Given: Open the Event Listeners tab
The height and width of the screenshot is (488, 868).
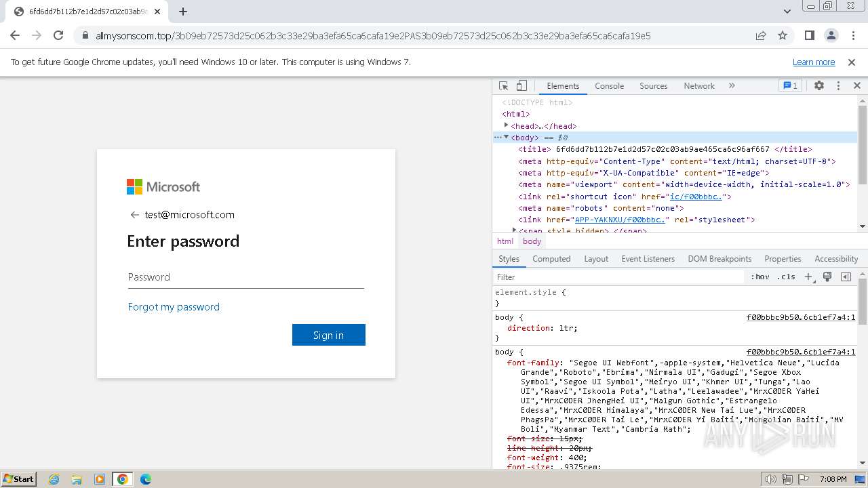Looking at the screenshot, I should tap(648, 259).
